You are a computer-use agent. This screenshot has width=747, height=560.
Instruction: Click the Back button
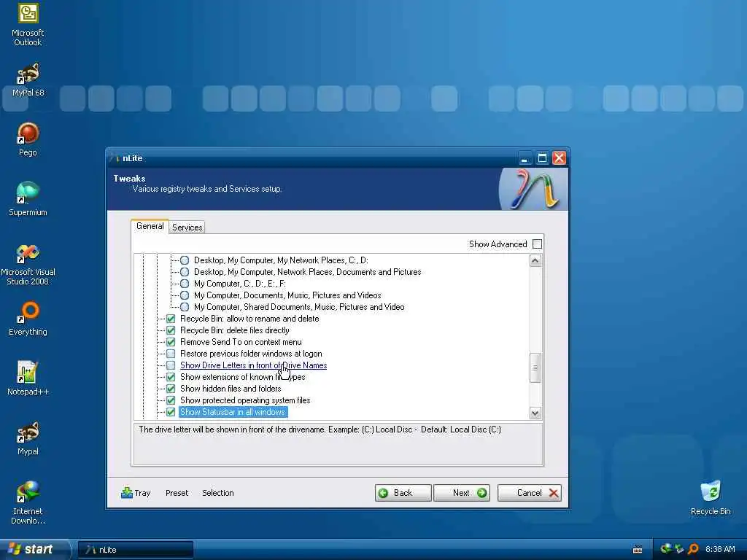pos(403,493)
